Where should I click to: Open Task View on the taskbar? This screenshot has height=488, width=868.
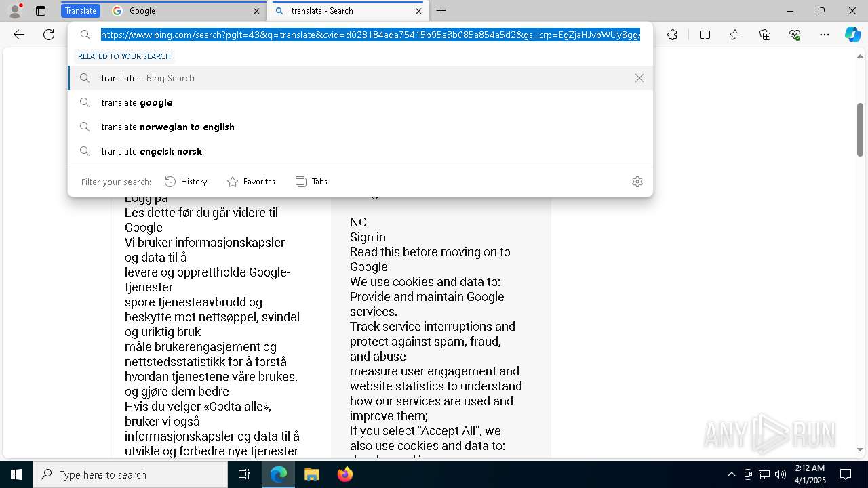(x=244, y=474)
